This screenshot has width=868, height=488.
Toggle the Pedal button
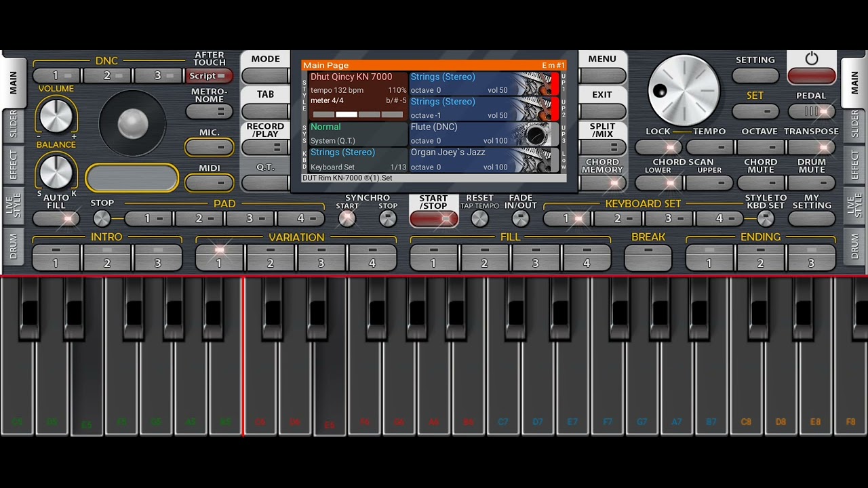(x=812, y=111)
